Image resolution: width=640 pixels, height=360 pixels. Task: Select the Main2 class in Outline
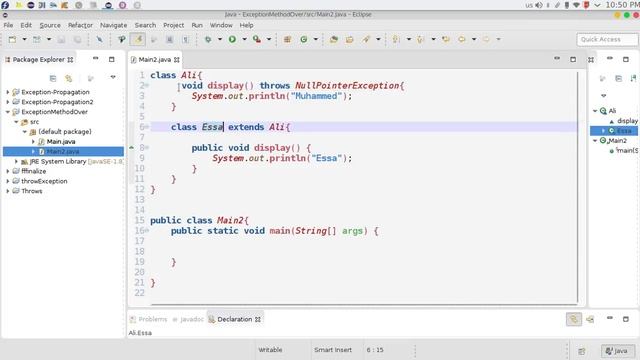coord(617,140)
